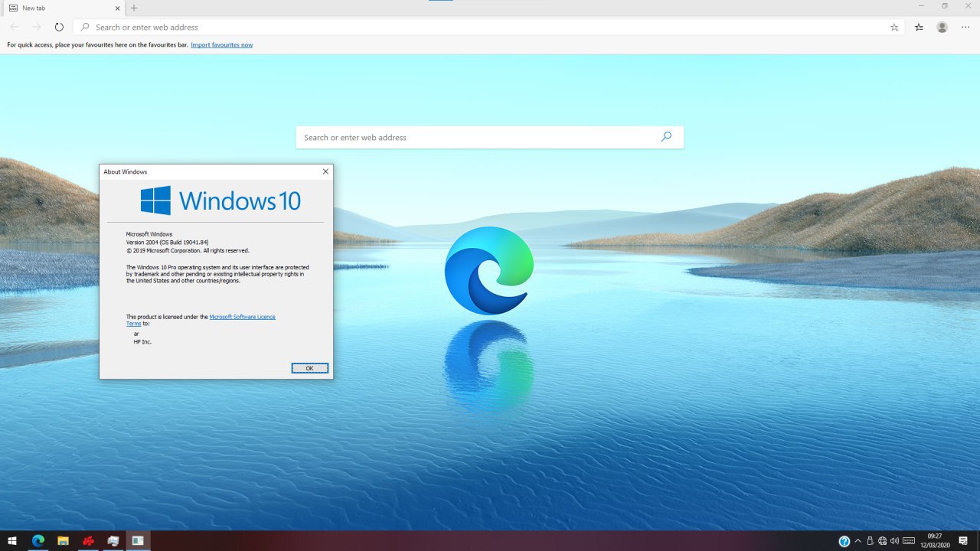Open a new tab with plus button

point(134,8)
